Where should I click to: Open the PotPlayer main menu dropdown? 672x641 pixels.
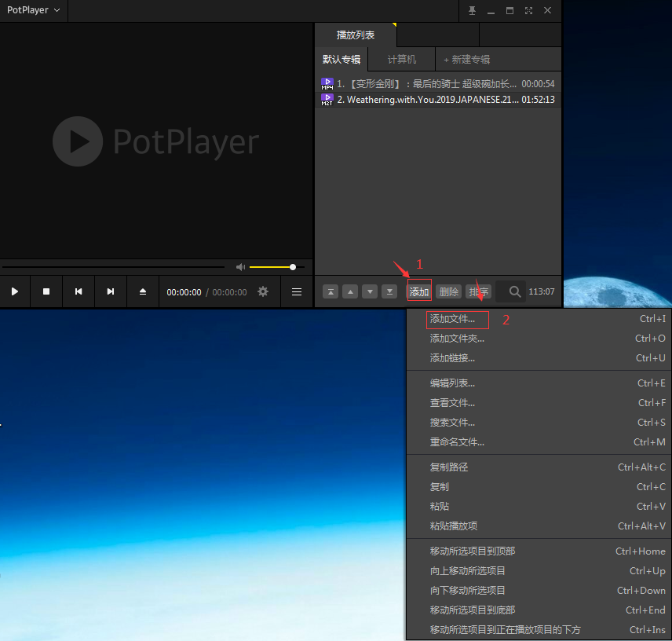(x=33, y=10)
